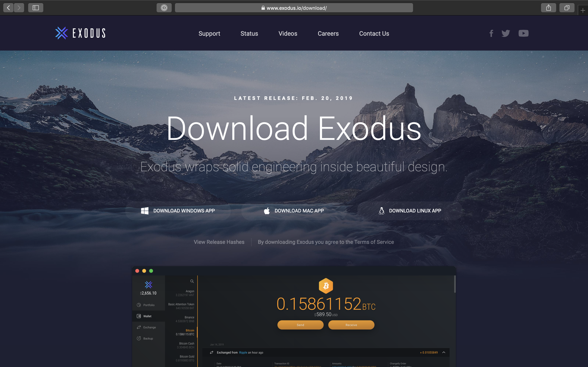Click the Receive button in wallet
Image resolution: width=588 pixels, height=367 pixels.
coord(351,325)
